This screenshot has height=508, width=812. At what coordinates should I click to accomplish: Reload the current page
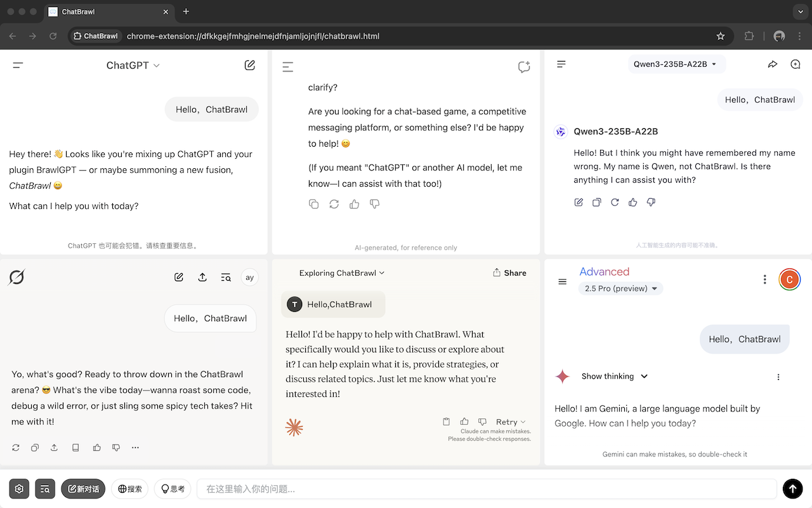53,36
